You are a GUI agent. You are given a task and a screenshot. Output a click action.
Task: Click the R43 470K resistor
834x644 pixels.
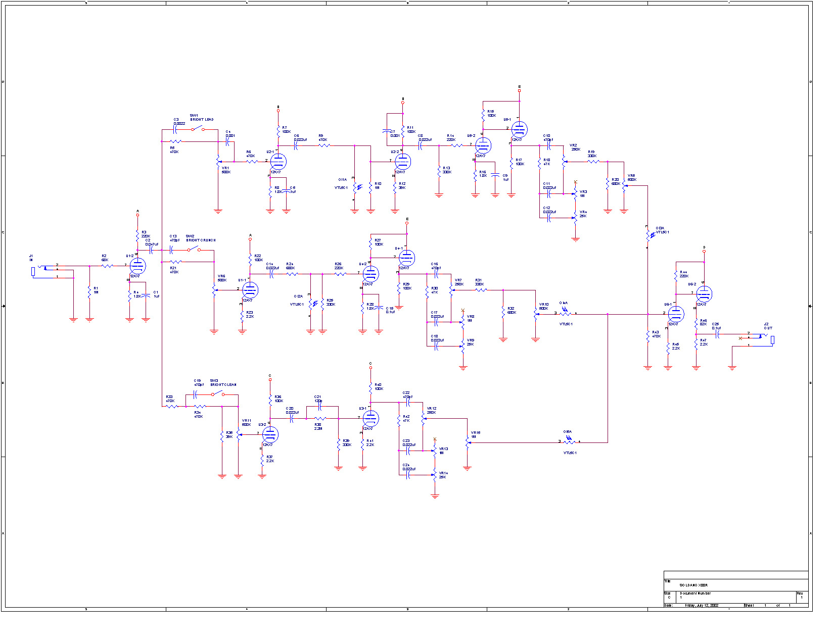coord(648,337)
